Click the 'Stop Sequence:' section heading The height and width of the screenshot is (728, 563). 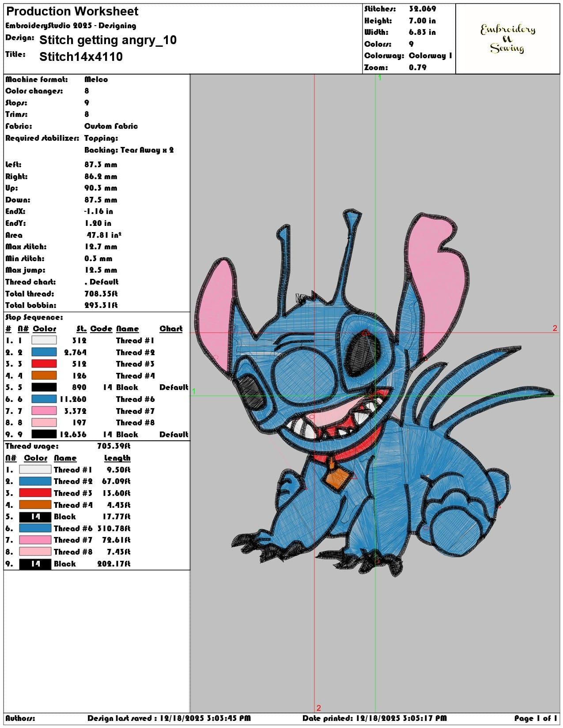tap(34, 317)
